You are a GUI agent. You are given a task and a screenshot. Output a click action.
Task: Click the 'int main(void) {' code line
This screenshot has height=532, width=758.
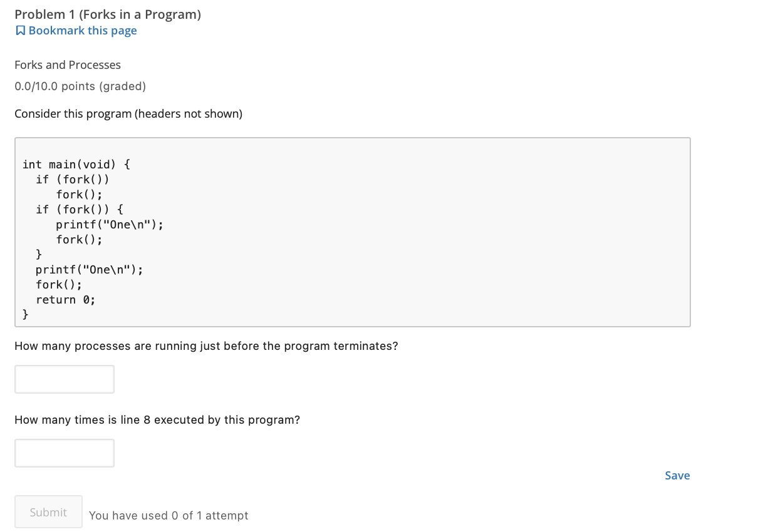[76, 165]
